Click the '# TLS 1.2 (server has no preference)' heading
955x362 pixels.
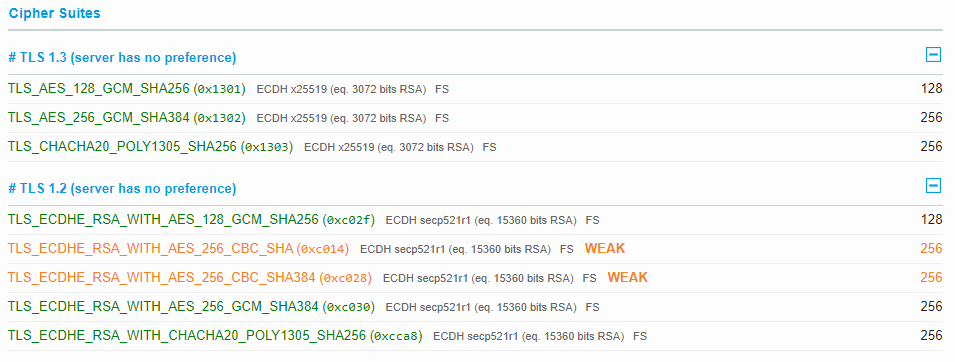coord(122,188)
